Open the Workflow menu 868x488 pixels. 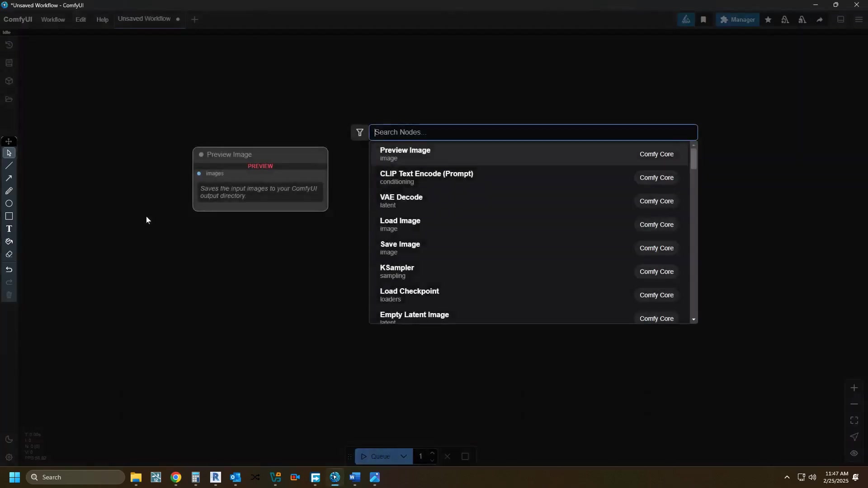pos(53,19)
